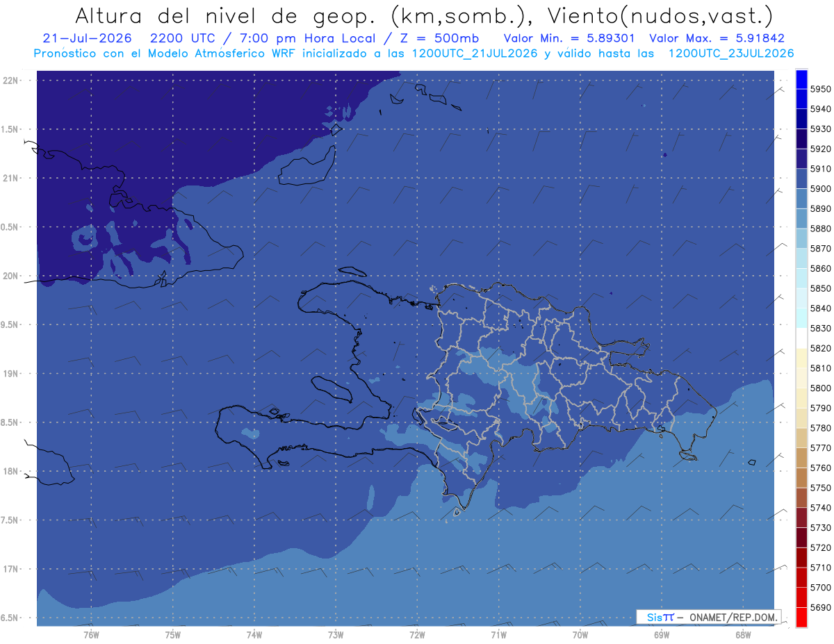Click the '18N' latitude axis label
Image resolution: width=834 pixels, height=644 pixels.
(x=10, y=471)
